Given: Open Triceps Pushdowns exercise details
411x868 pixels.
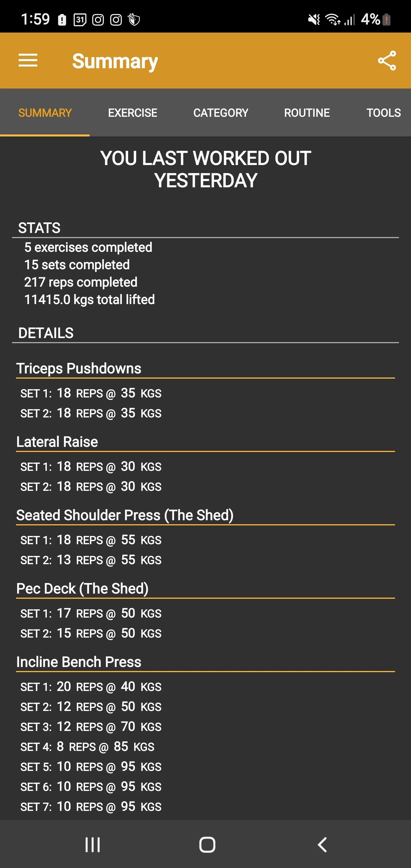Looking at the screenshot, I should (79, 368).
